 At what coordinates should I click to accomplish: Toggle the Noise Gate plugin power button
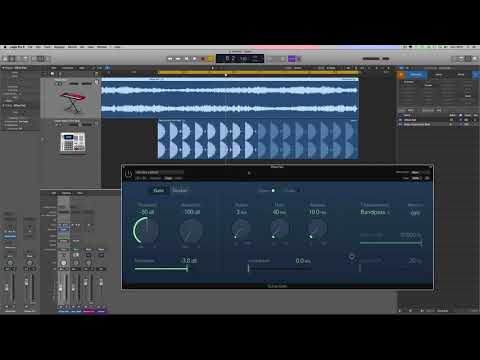pyautogui.click(x=129, y=174)
